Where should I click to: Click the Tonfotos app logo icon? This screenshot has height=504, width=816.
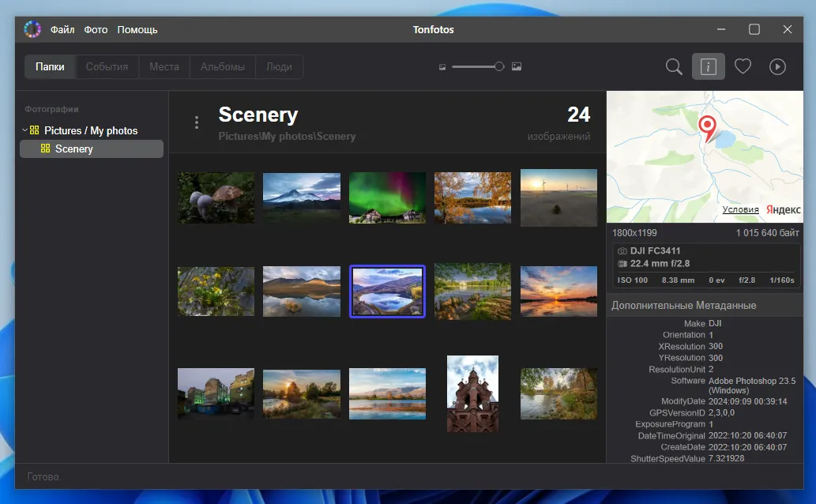(x=32, y=29)
